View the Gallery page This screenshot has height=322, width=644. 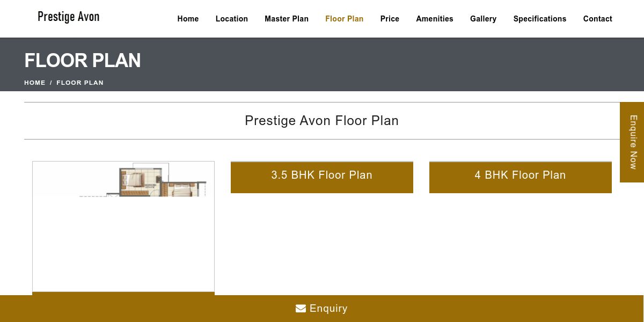484,19
